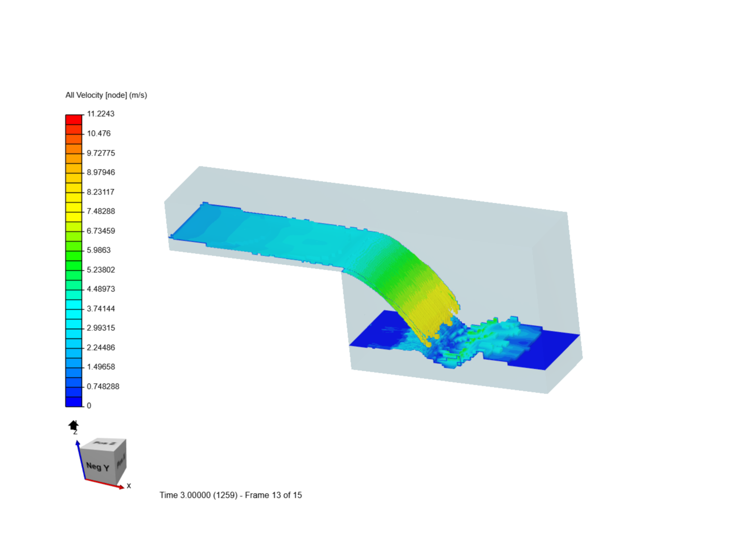Click the legend value 2.99315
The height and width of the screenshot is (560, 747).
click(x=101, y=328)
